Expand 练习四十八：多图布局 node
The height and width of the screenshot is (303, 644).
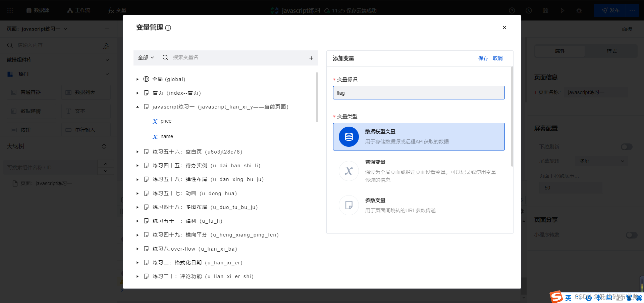(138, 207)
